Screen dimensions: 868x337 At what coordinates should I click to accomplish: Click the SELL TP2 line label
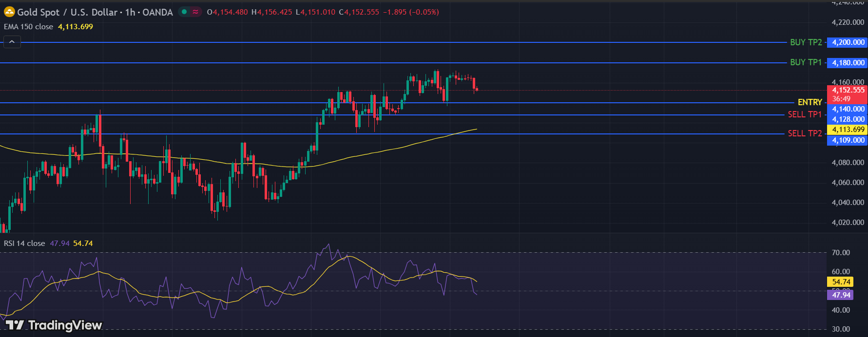pos(805,133)
